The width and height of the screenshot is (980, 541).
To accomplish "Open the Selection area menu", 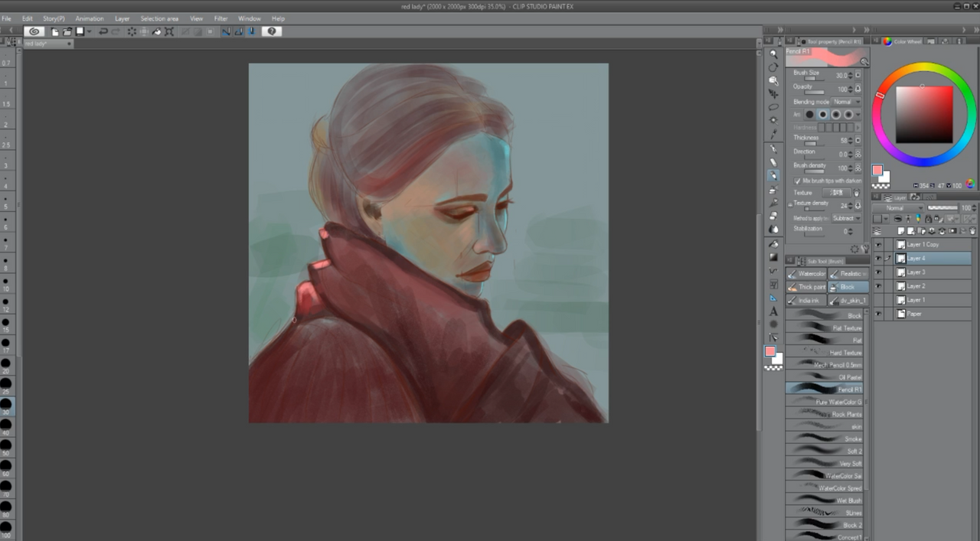I will 159,18.
